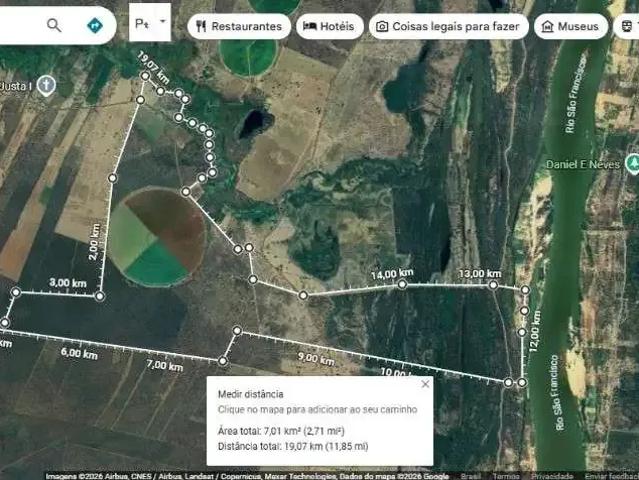Select the Restaurantes category chip
Screen dimensions: 639x480
(x=239, y=26)
